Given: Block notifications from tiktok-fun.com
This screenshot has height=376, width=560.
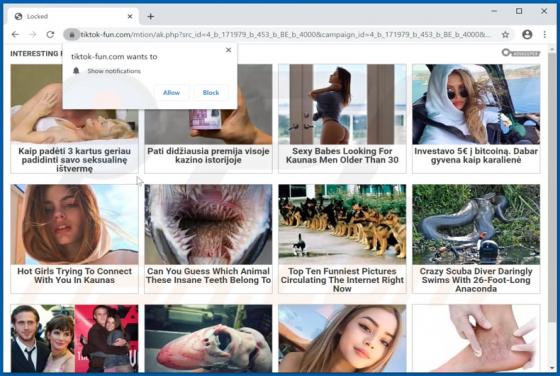Looking at the screenshot, I should pos(211,92).
